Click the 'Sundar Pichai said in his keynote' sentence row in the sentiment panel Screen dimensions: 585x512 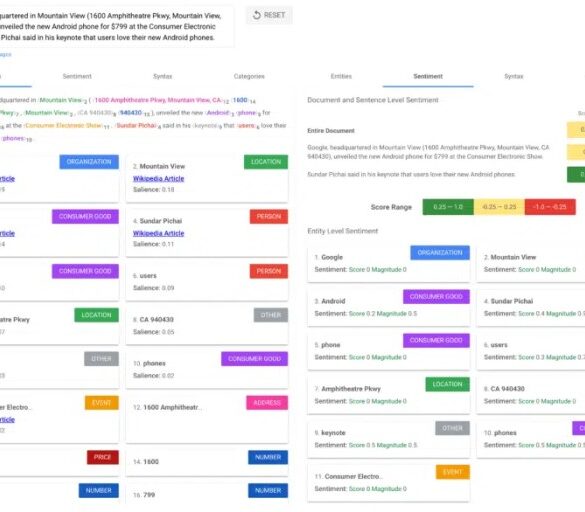pos(411,175)
